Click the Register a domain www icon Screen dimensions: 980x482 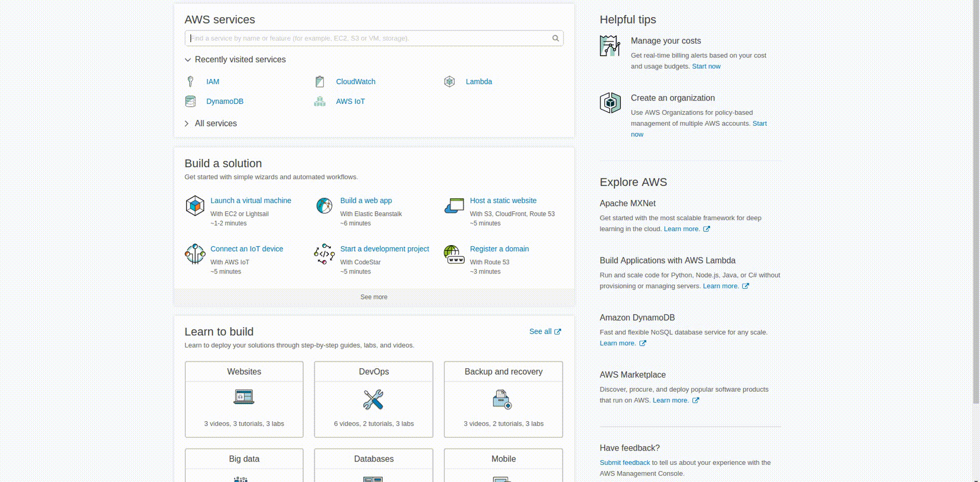point(454,254)
